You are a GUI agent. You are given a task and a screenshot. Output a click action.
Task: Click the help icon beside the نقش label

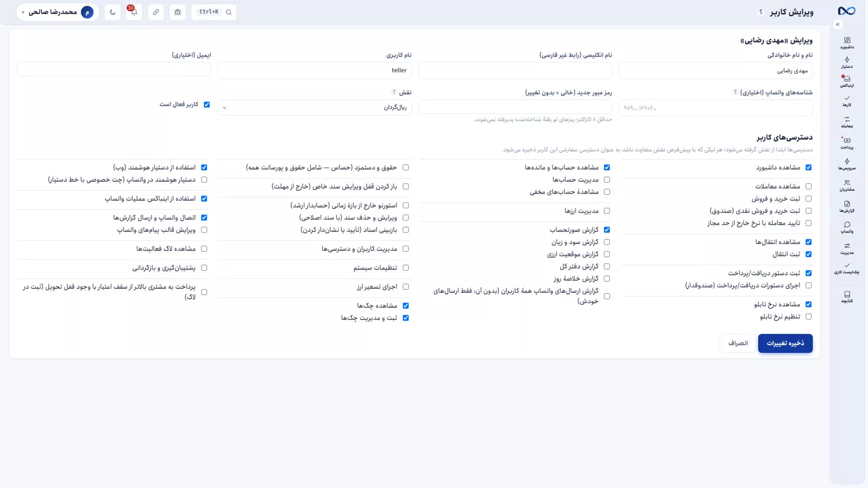(x=394, y=92)
